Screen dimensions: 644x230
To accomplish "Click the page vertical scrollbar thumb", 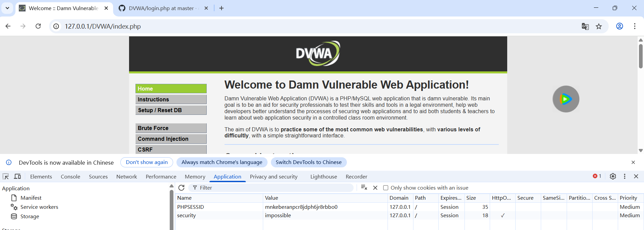I will coord(641,56).
